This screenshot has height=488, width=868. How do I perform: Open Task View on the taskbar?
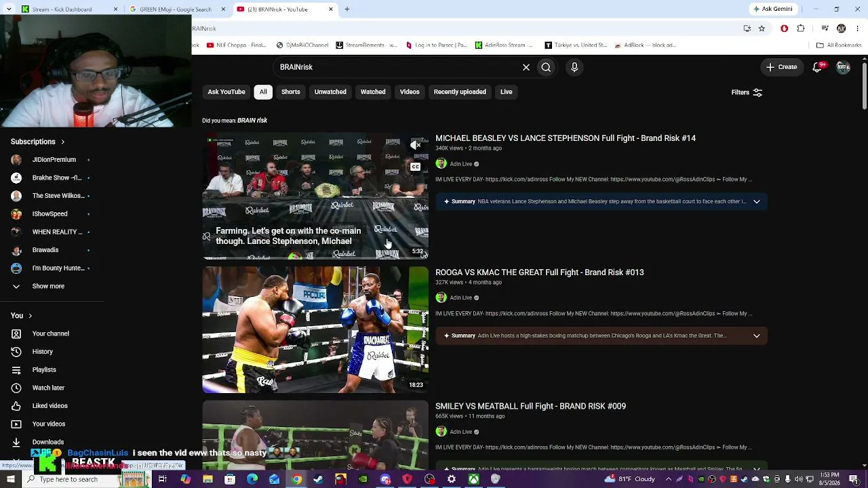pos(163,479)
